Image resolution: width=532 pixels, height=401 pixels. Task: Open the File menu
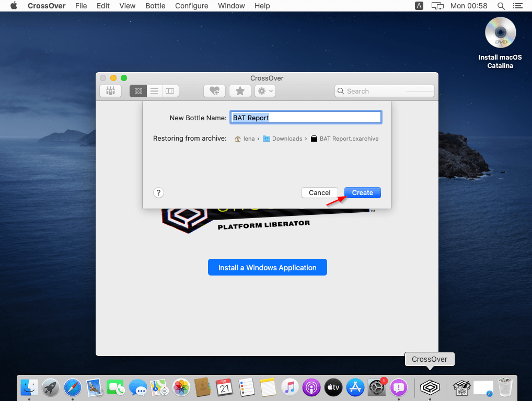pos(81,6)
